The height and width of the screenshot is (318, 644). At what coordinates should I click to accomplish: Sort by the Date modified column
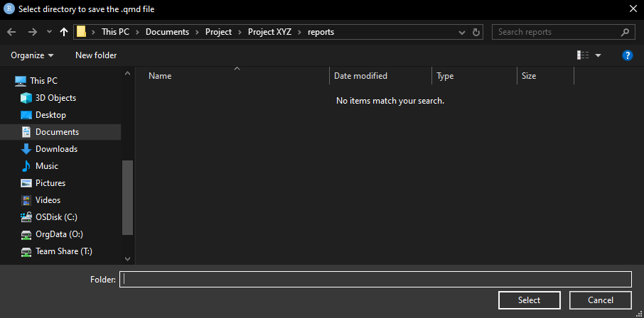(360, 76)
